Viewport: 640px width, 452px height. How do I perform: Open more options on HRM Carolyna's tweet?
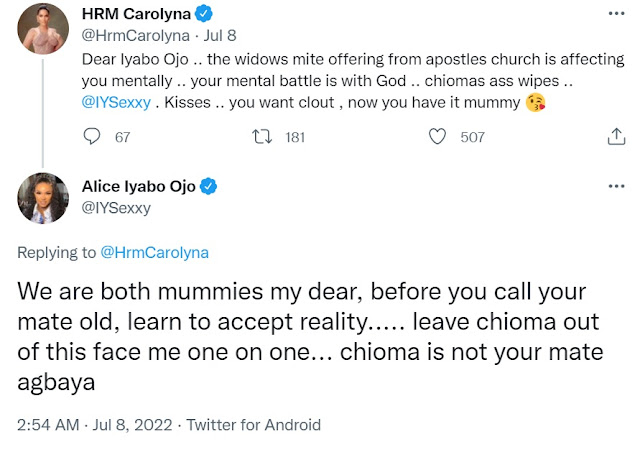pyautogui.click(x=617, y=14)
